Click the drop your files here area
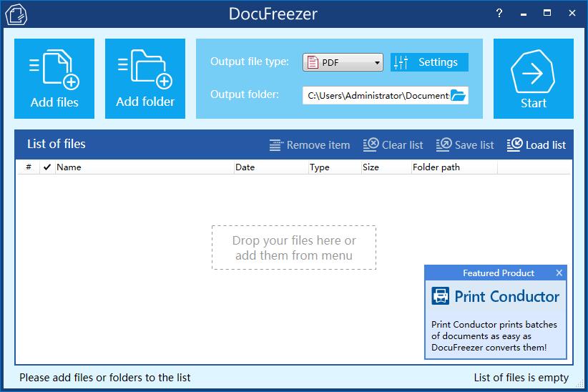The image size is (588, 392). [294, 248]
